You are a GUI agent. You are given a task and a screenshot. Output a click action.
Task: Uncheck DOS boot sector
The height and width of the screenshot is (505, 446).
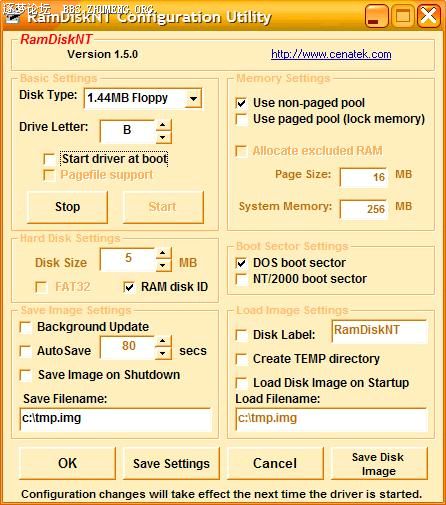pyautogui.click(x=241, y=263)
